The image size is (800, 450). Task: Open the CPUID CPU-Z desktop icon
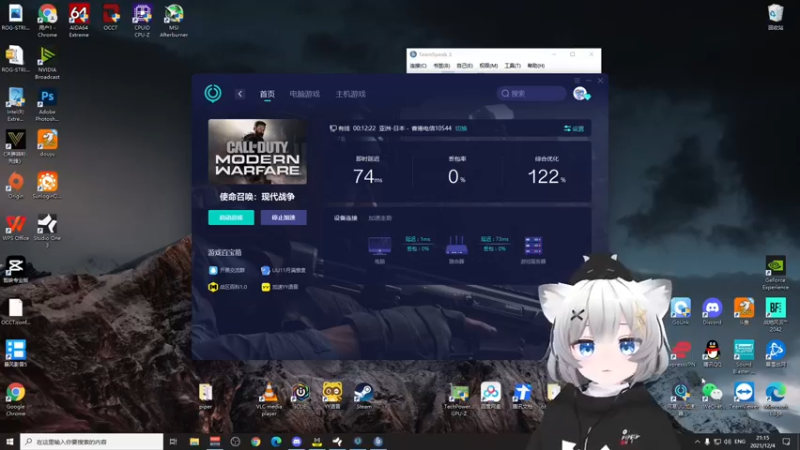pos(142,20)
